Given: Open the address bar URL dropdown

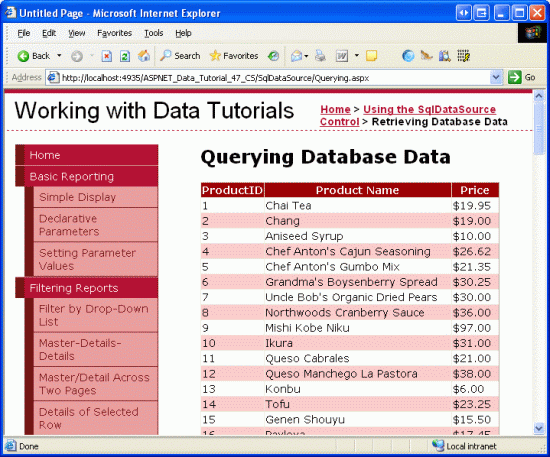Looking at the screenshot, I should [496, 77].
